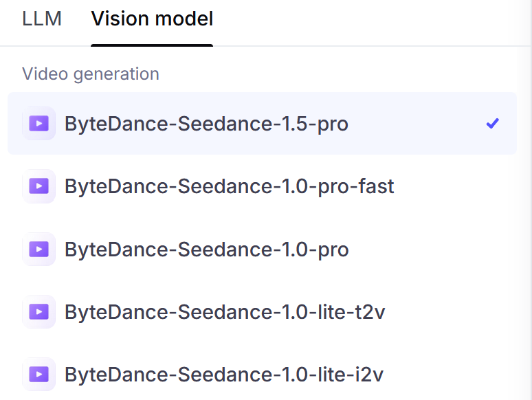Switch to the LLM tab

[x=42, y=19]
